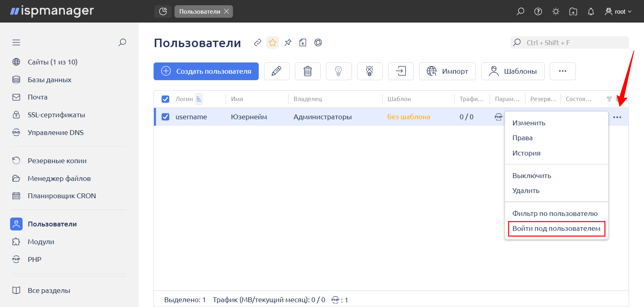Image resolution: width=644 pixels, height=307 pixels.
Task: Open help with the question mark icon
Action: [x=538, y=12]
